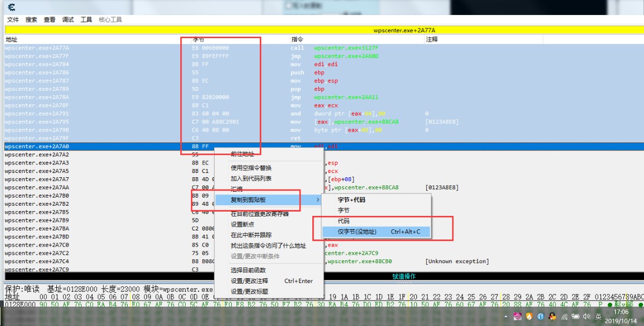Open the 搜索 menu
This screenshot has height=326, width=644.
[31, 19]
